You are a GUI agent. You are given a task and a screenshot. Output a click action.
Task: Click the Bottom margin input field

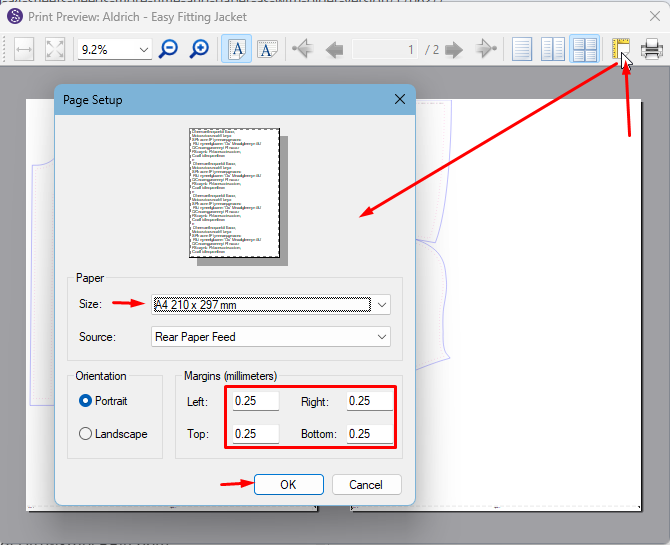369,434
